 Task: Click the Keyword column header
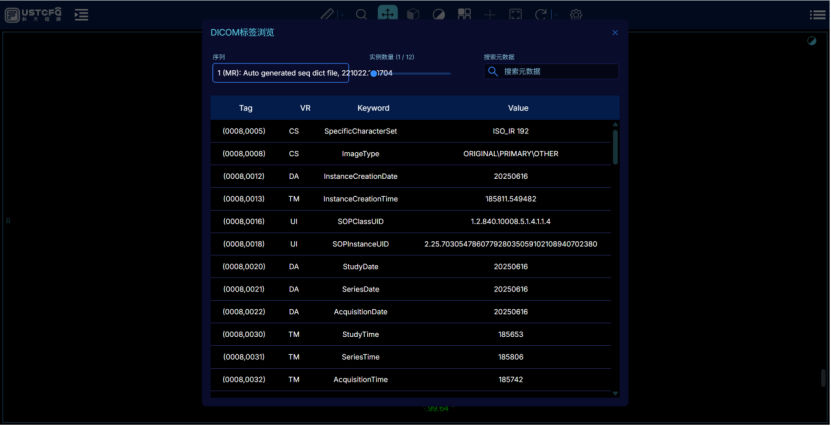coord(373,108)
